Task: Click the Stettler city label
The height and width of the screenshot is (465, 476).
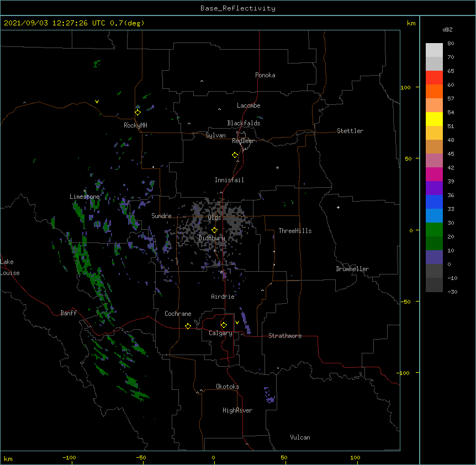Action: tap(350, 131)
